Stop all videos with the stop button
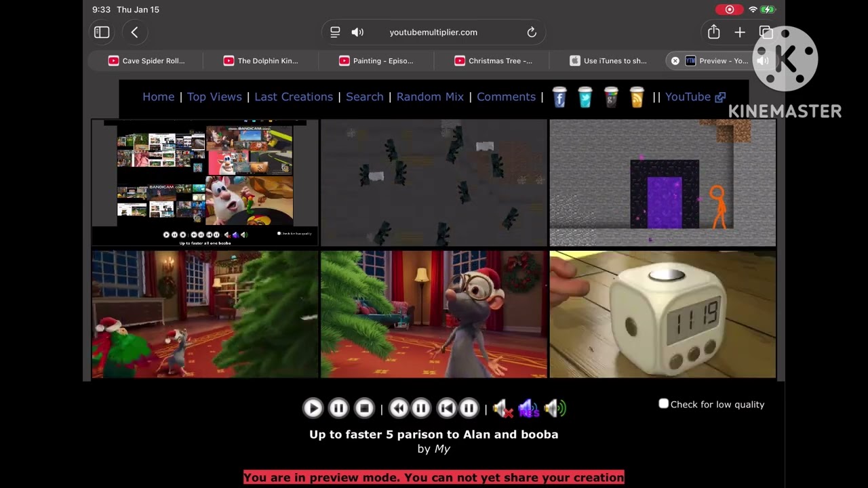This screenshot has width=868, height=488. [364, 408]
